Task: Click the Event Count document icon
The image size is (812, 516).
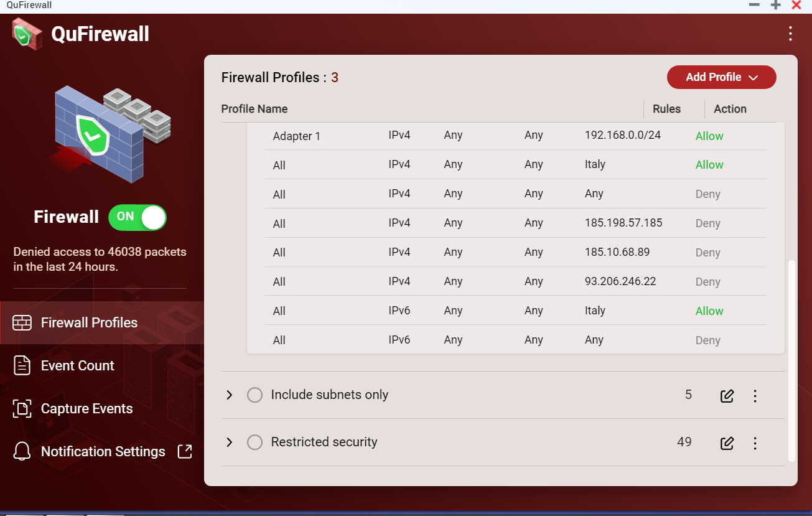Action: (22, 366)
